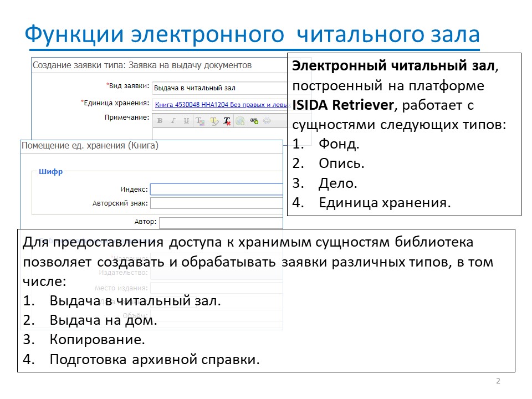Click the bold text Электронный читальный зал
The height and width of the screenshot is (399, 532).
(x=393, y=66)
